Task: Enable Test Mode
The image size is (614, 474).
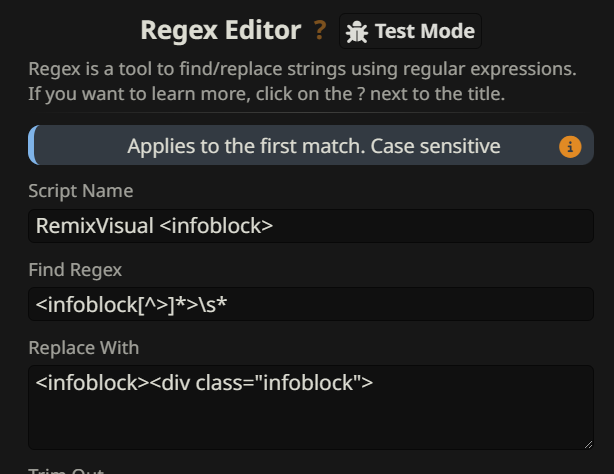Action: 411,31
